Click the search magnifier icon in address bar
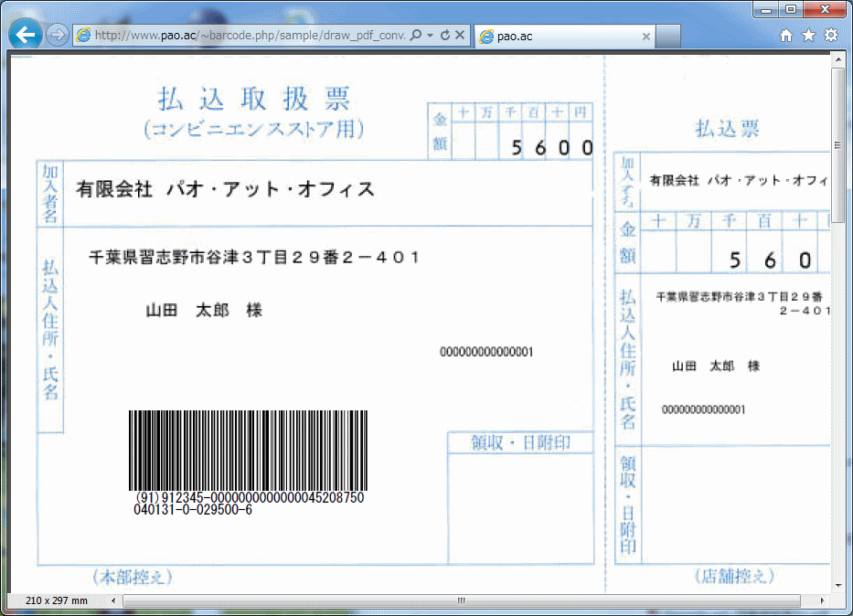 [416, 36]
